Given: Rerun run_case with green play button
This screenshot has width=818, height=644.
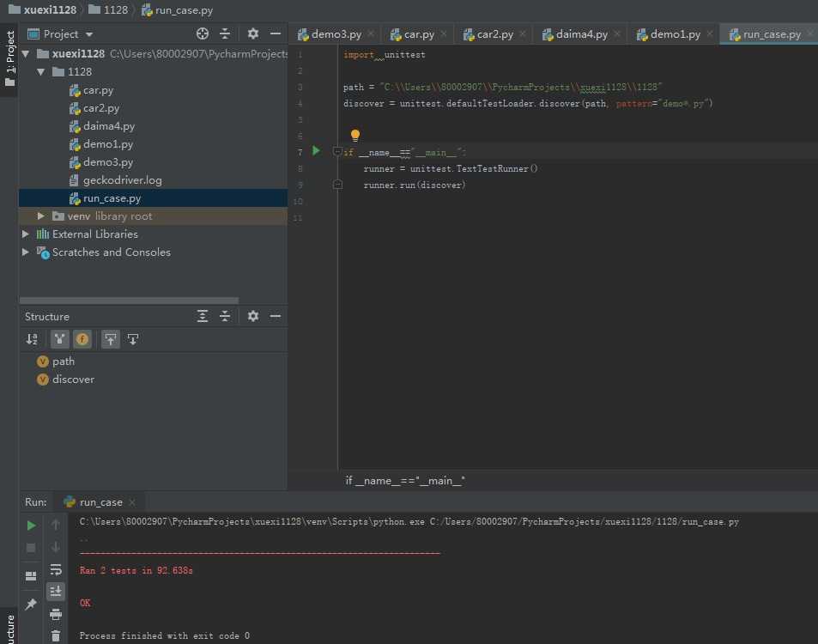Looking at the screenshot, I should point(31,526).
